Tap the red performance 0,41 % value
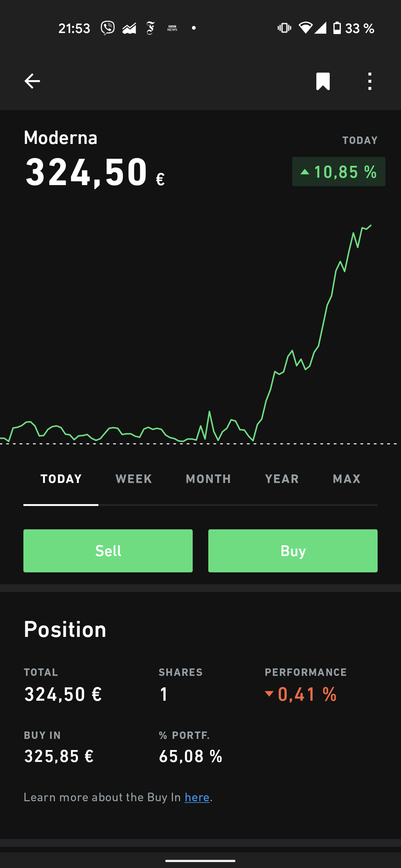 pos(307,694)
